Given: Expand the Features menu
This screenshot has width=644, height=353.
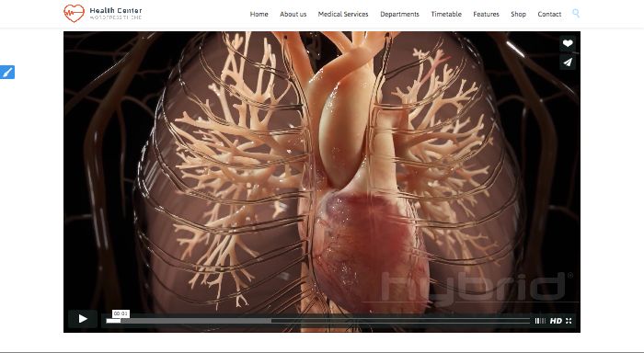Looking at the screenshot, I should (486, 14).
